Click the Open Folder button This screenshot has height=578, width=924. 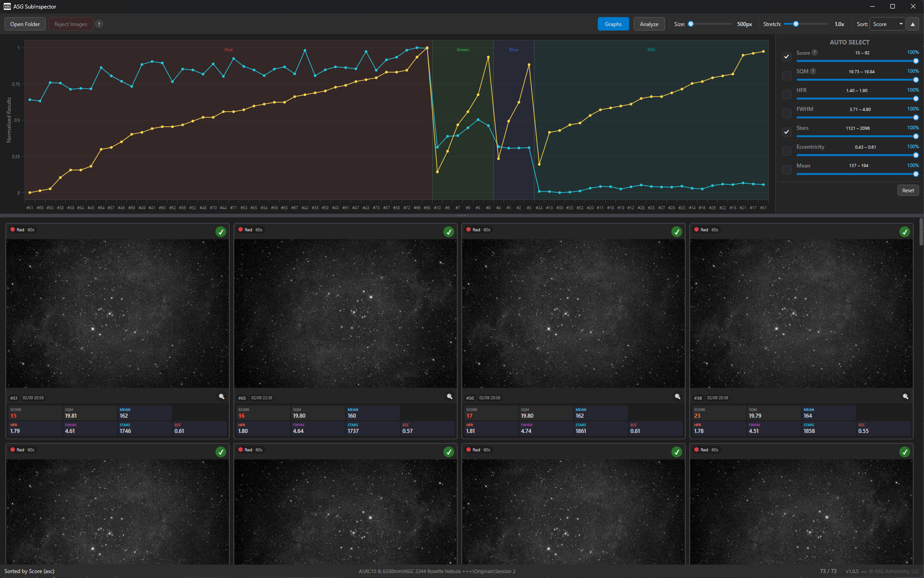(25, 24)
